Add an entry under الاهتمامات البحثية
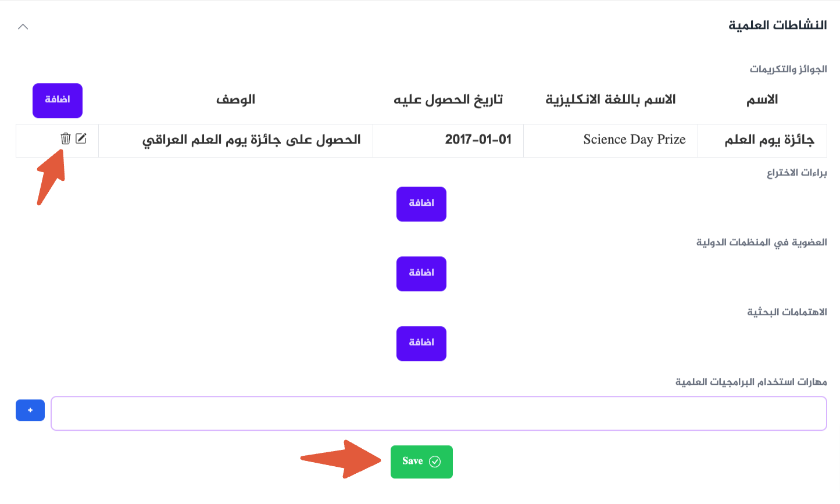Image resolution: width=840 pixels, height=504 pixels. tap(421, 344)
